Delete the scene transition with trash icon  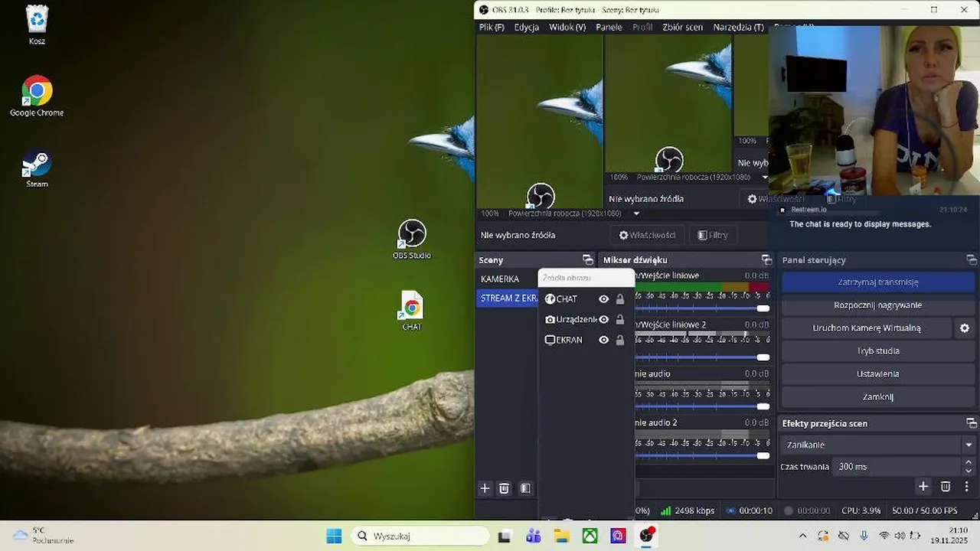946,487
